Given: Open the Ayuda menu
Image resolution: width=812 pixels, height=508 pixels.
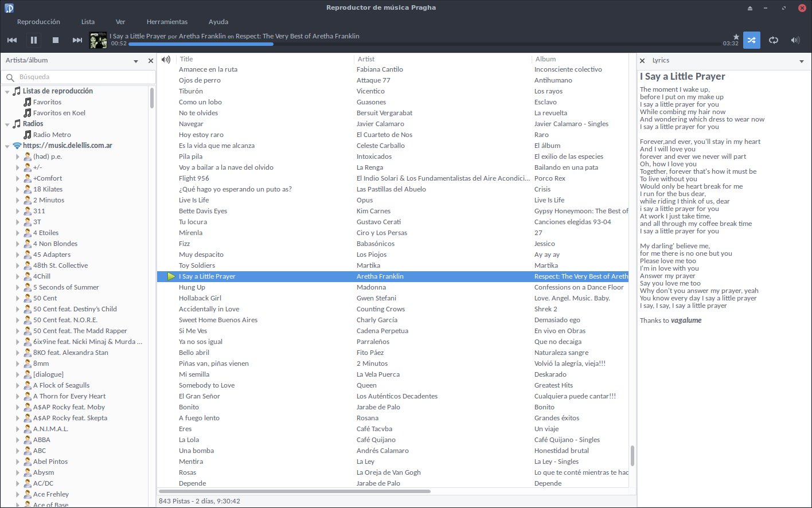Looking at the screenshot, I should click(x=218, y=22).
